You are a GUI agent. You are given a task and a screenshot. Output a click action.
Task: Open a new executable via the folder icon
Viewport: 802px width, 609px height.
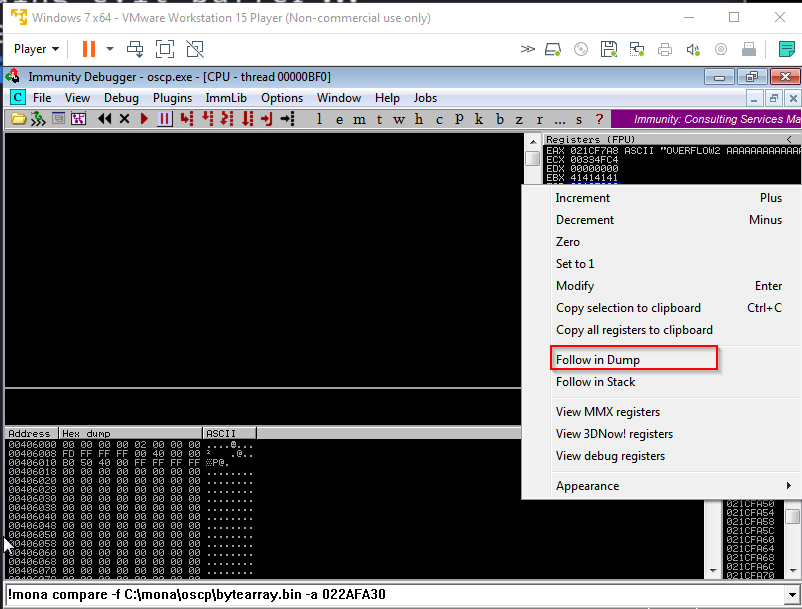(19, 118)
